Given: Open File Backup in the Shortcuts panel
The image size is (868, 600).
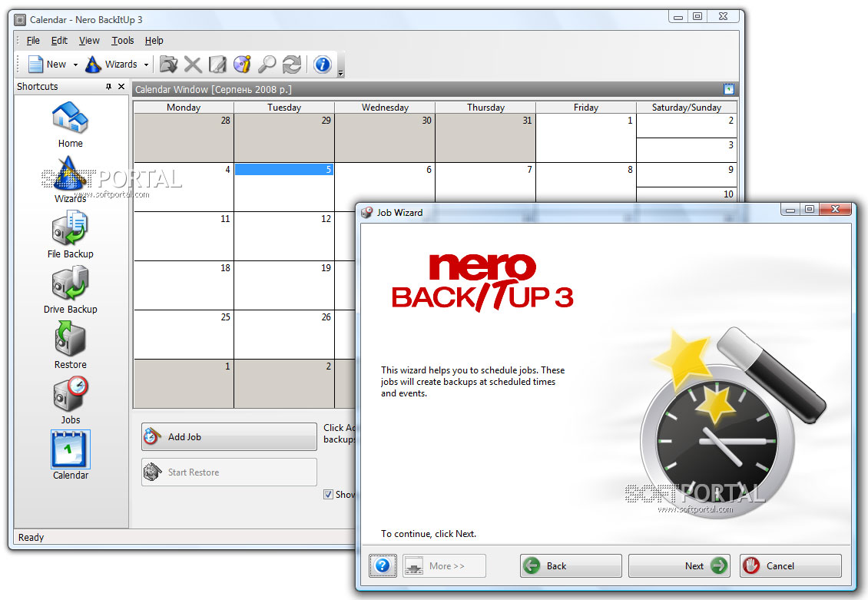Looking at the screenshot, I should click(x=71, y=236).
